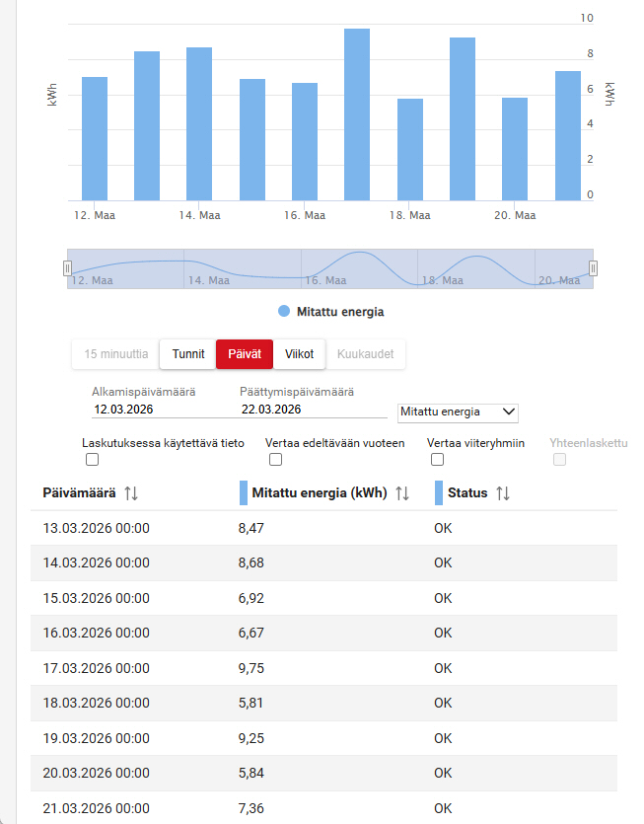644x824 pixels.
Task: Sort by Status column arrows
Action: pyautogui.click(x=503, y=493)
